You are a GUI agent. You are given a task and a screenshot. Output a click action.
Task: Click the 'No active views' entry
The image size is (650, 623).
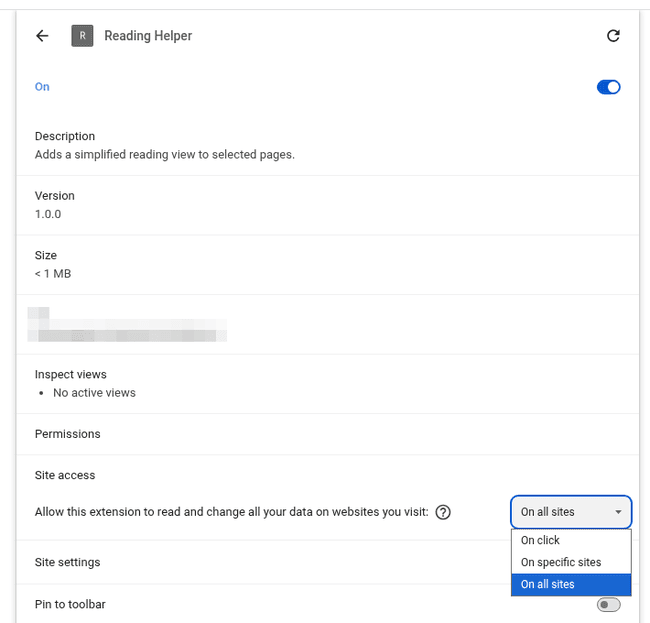coord(94,393)
